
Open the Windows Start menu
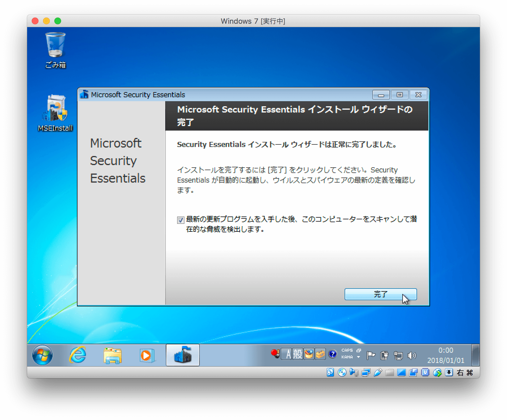point(42,355)
